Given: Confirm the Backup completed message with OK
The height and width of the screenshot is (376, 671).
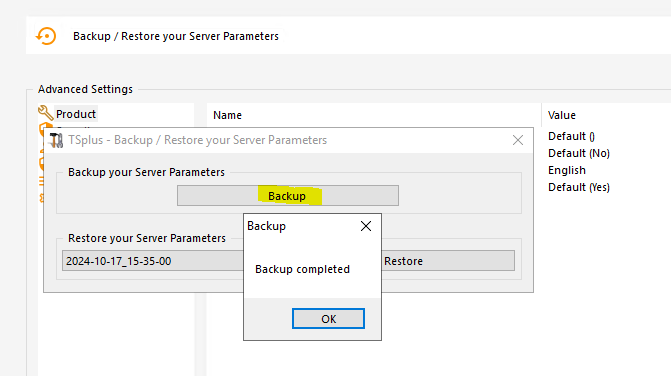Looking at the screenshot, I should (328, 319).
